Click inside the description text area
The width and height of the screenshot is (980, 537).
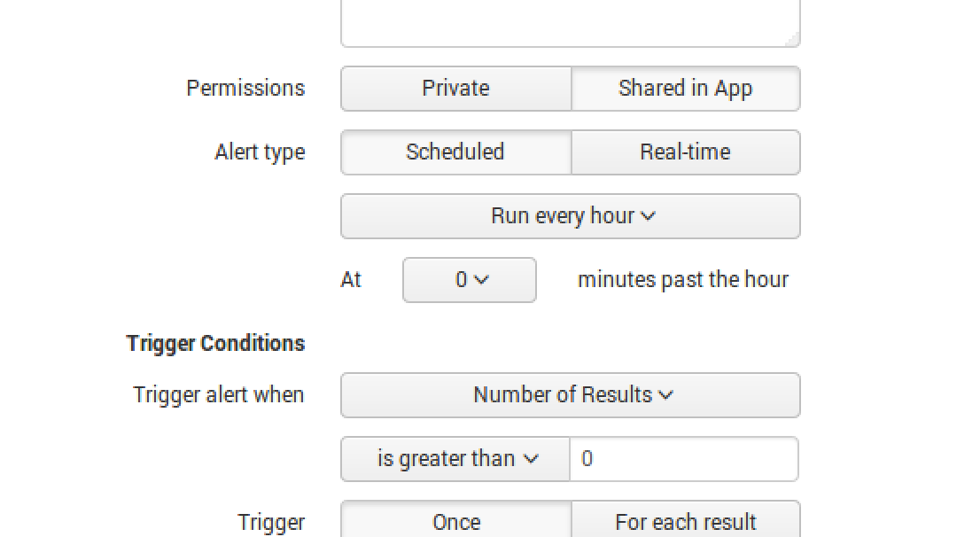click(x=570, y=21)
